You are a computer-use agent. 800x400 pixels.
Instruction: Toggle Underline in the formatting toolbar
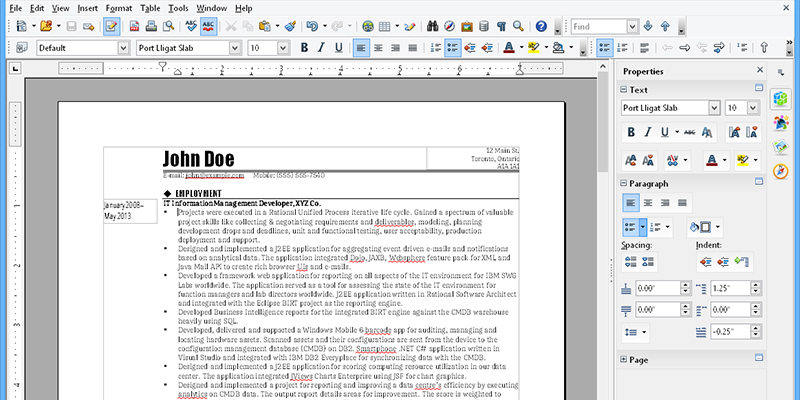(338, 48)
